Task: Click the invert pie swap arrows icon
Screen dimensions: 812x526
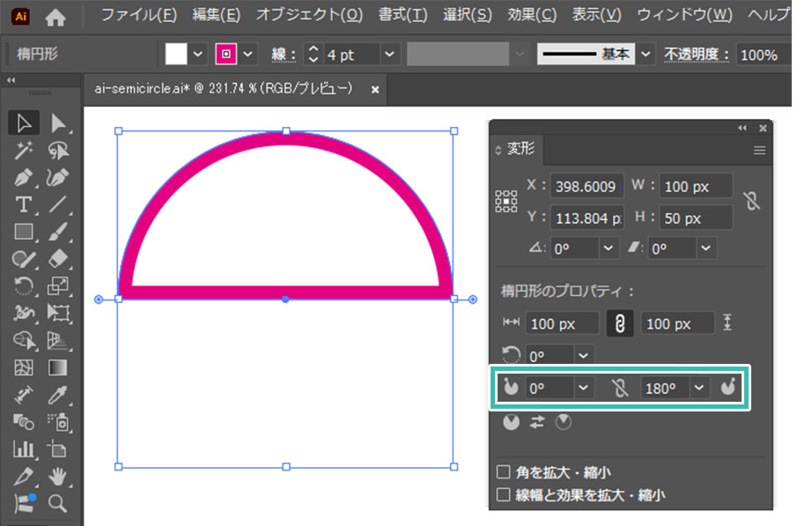Action: 536,423
